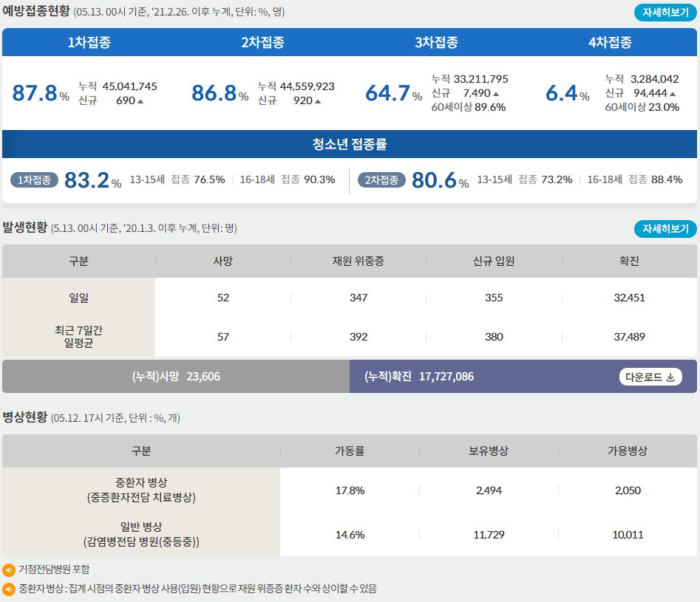The width and height of the screenshot is (700, 602).
Task: Click cumulative value 3,284,042
Action: (x=654, y=79)
